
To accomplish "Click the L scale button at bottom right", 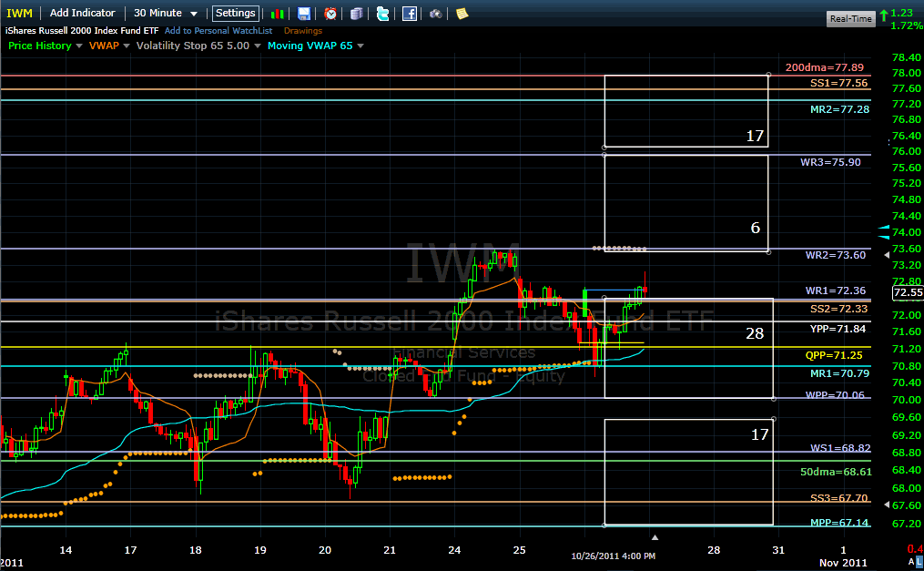I will coord(919,562).
